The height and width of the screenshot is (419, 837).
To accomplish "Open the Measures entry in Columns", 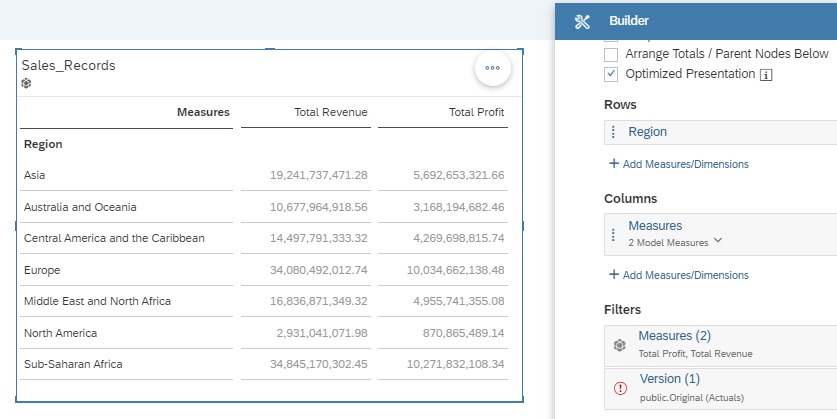I will point(655,226).
